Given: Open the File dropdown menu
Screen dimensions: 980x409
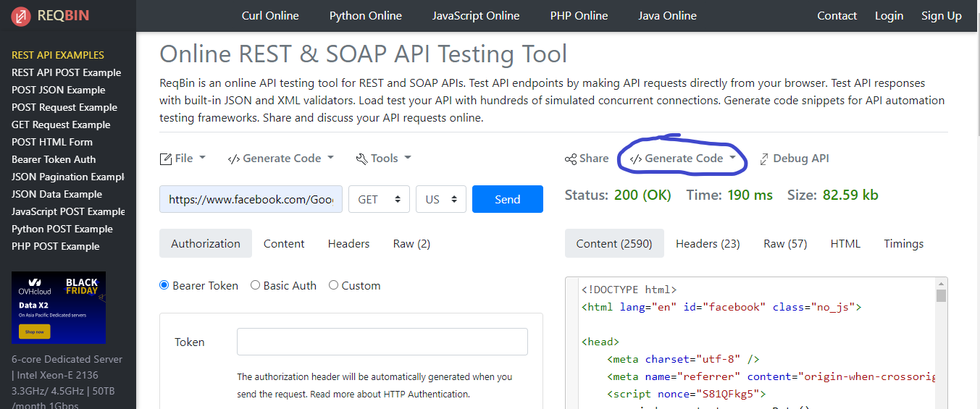Looking at the screenshot, I should pyautogui.click(x=183, y=158).
